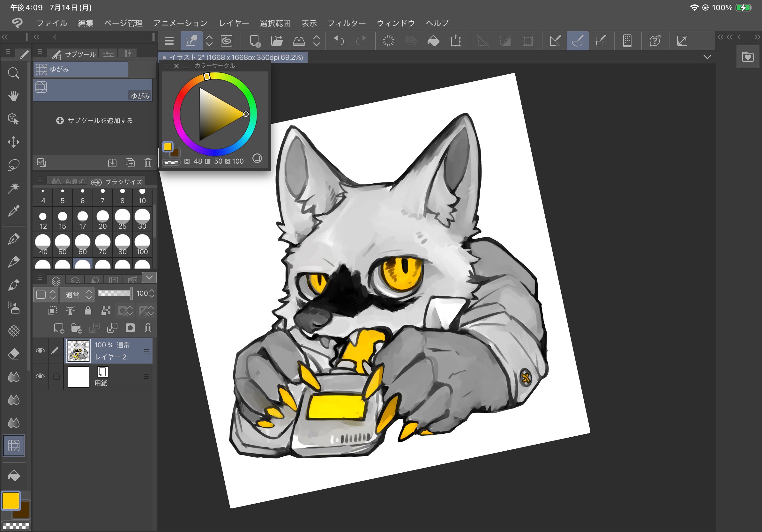The height and width of the screenshot is (532, 762).
Task: Select the Hand move tool
Action: point(14,96)
